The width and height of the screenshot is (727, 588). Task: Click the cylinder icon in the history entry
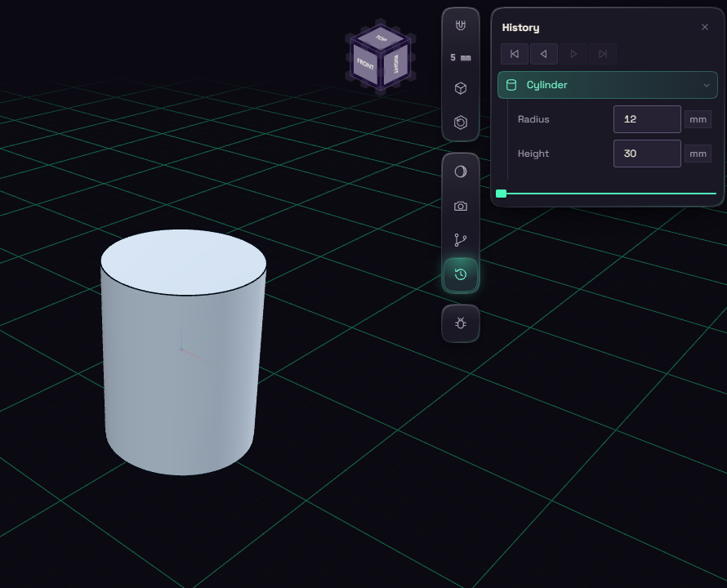tap(511, 85)
